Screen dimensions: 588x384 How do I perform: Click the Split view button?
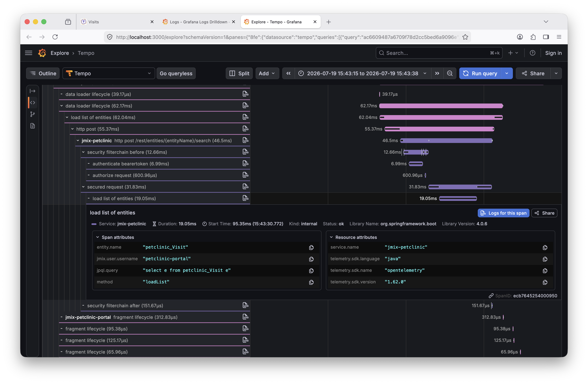tap(239, 73)
